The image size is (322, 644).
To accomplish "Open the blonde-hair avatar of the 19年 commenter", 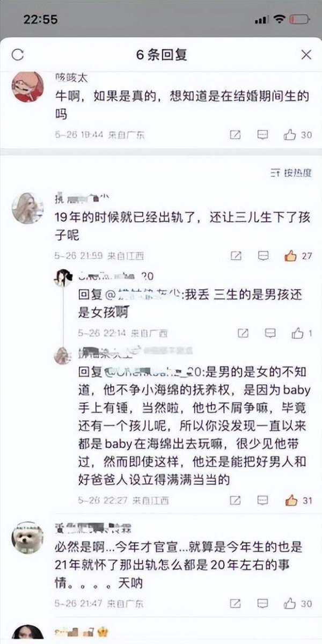I will coord(27,208).
